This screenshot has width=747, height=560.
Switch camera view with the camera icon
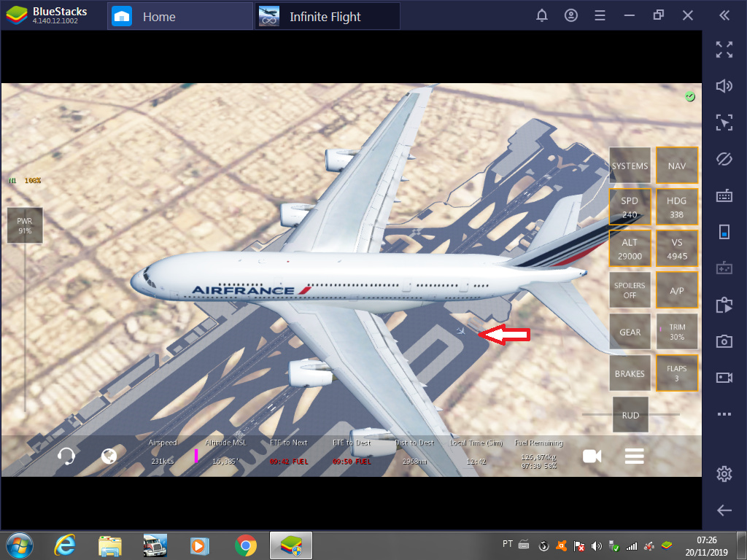click(x=592, y=456)
